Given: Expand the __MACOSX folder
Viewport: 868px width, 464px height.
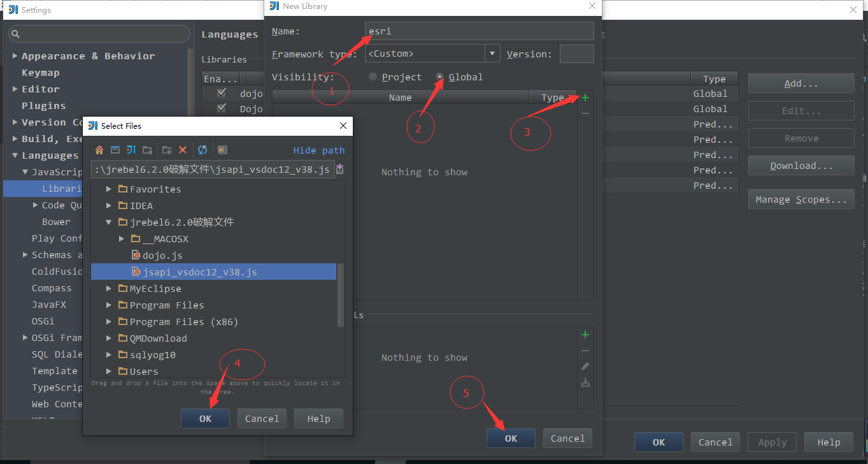Looking at the screenshot, I should tap(122, 239).
